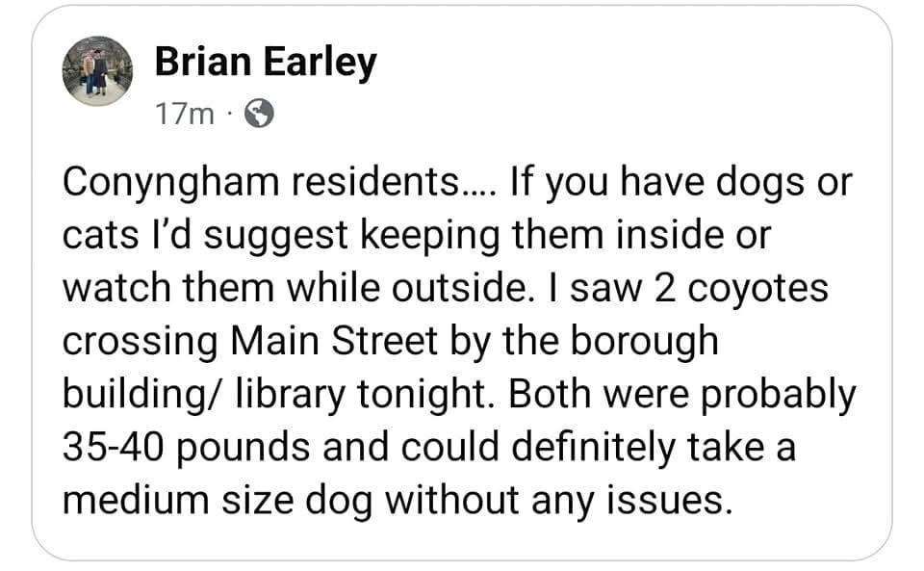The width and height of the screenshot is (924, 571).
Task: Click the word issues ending the post
Action: point(670,501)
